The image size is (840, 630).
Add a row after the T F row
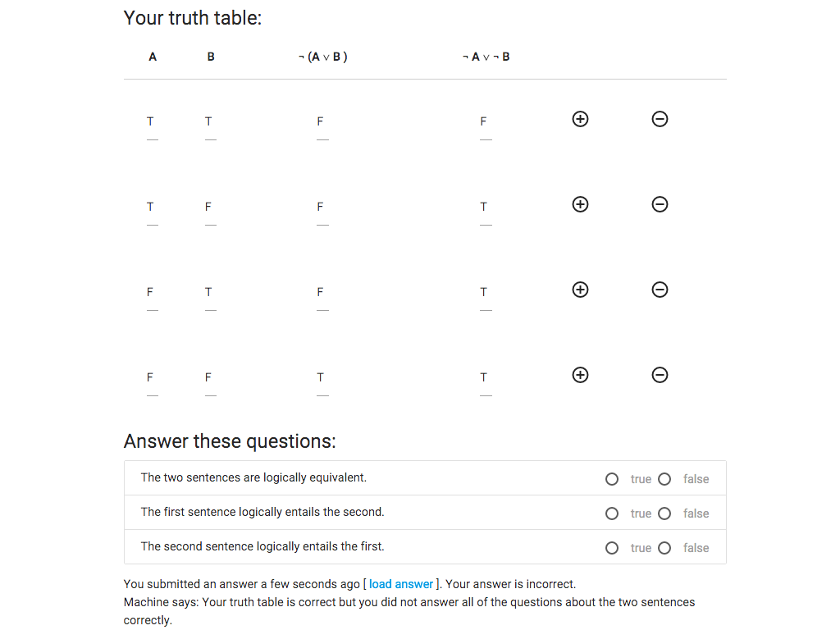580,205
